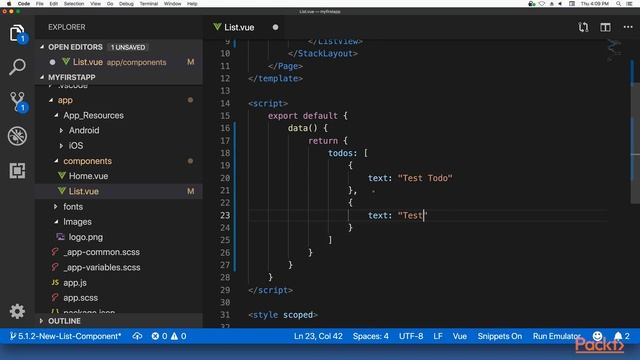Open the editor More Actions ellipsis
This screenshot has height=360, width=640.
tap(628, 27)
